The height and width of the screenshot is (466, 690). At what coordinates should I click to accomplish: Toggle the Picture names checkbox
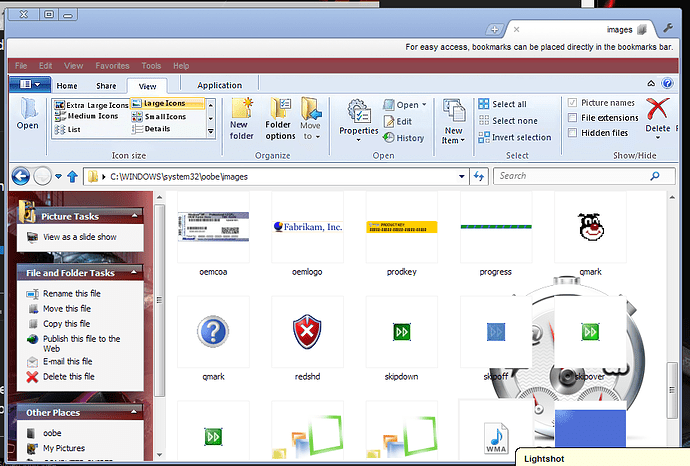[572, 103]
